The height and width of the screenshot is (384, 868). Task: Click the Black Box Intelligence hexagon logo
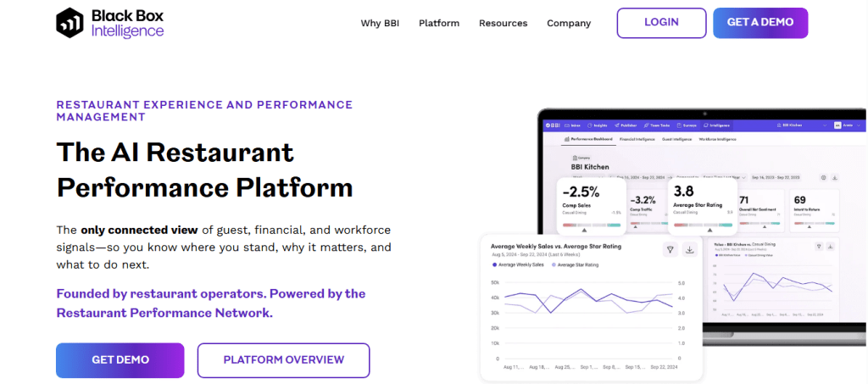70,23
